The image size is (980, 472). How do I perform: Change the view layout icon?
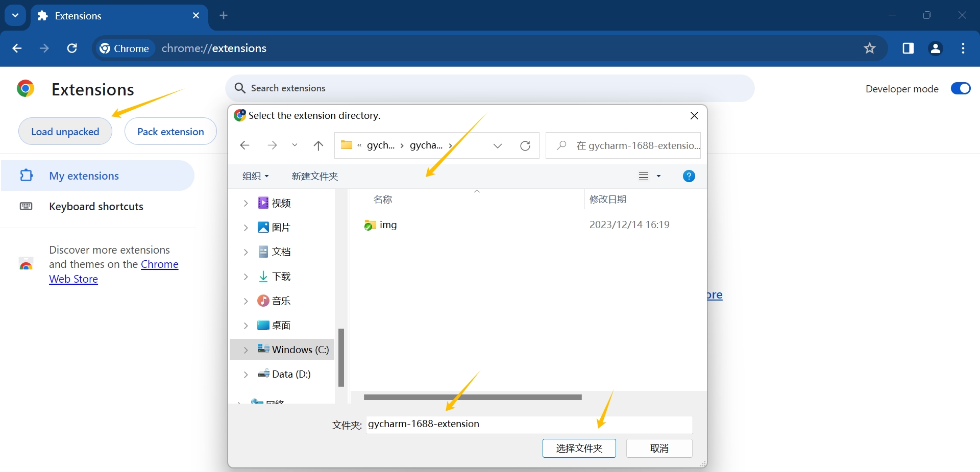click(644, 176)
